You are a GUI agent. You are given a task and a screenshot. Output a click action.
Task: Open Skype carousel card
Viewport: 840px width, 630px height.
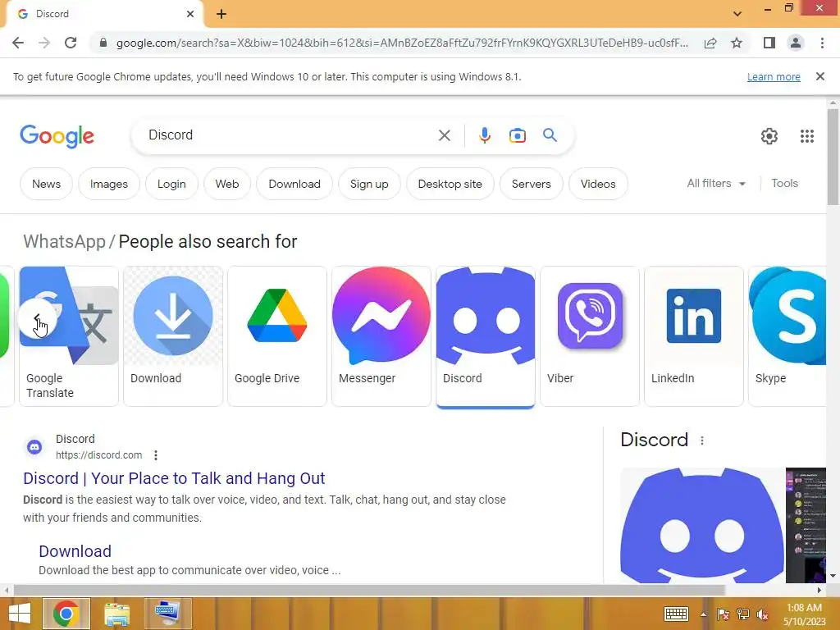coord(787,336)
